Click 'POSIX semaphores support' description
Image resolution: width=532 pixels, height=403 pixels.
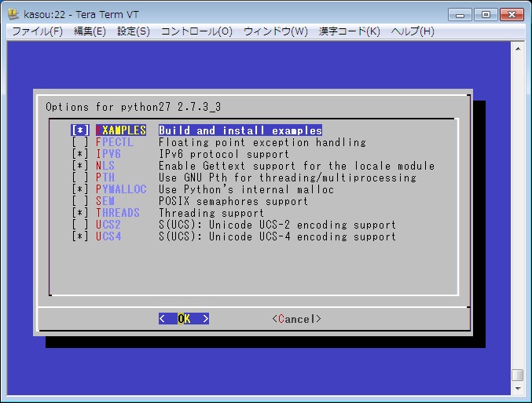pos(233,201)
